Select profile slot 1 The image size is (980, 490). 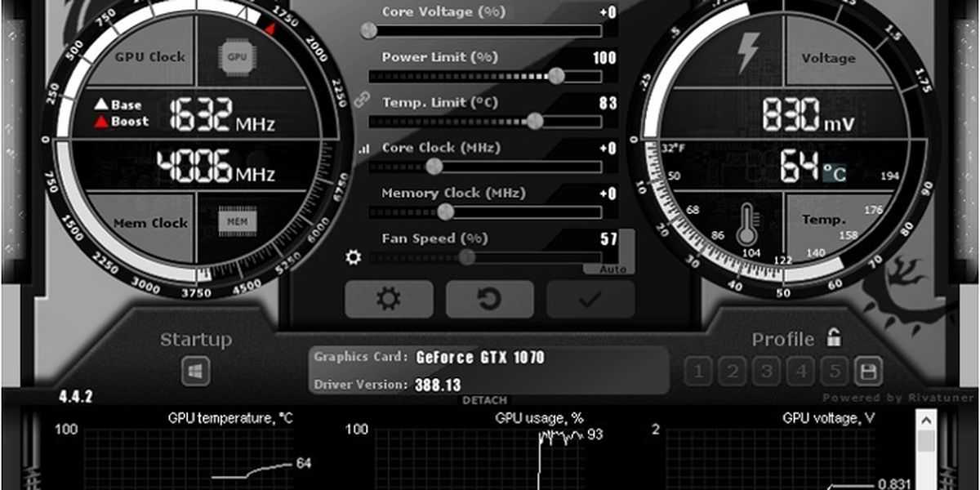point(698,372)
